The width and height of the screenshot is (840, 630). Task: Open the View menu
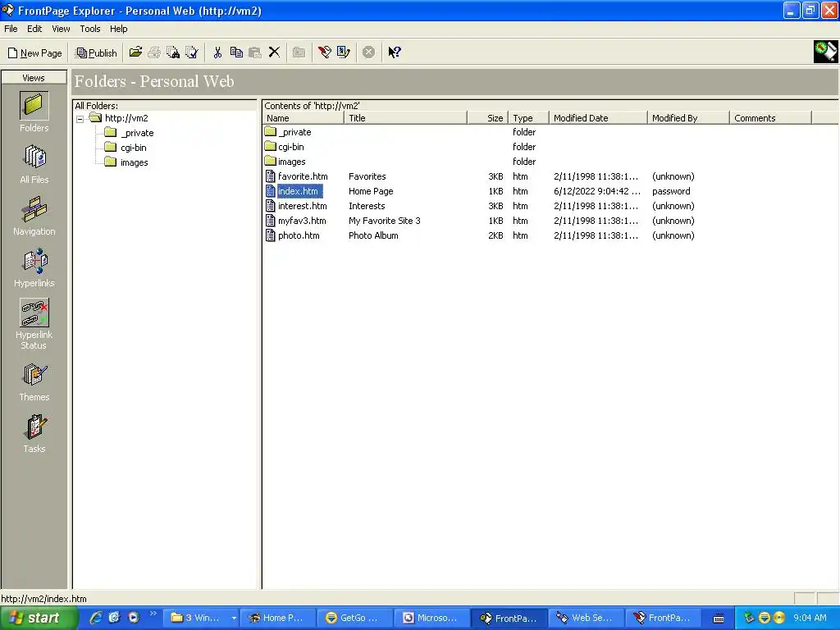pos(61,29)
